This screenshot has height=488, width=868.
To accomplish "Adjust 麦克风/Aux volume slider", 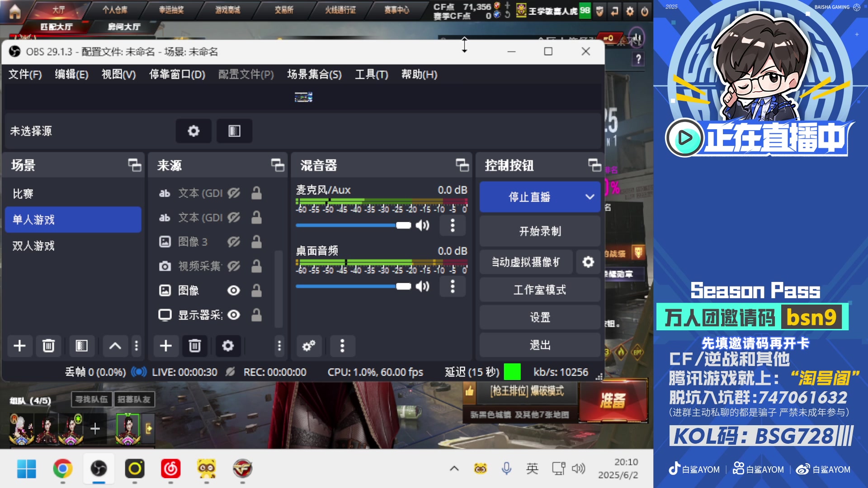I will point(353,225).
